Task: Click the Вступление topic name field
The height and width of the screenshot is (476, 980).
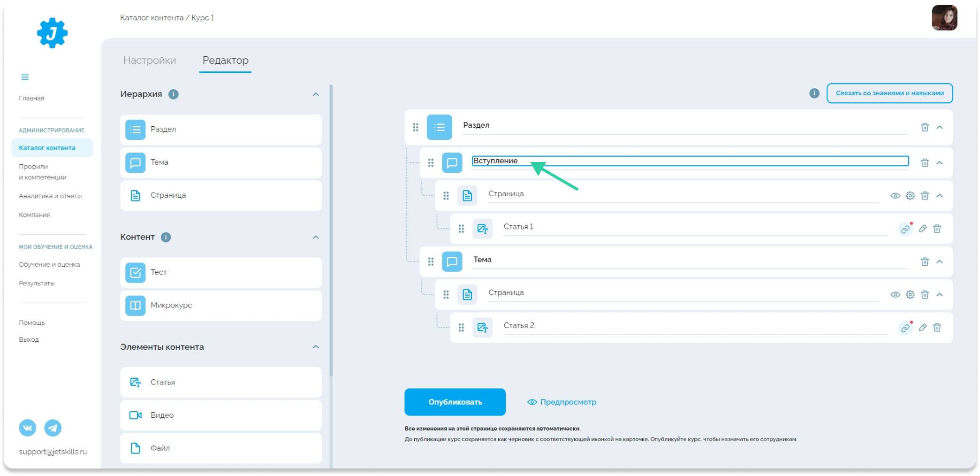Action: click(x=690, y=161)
